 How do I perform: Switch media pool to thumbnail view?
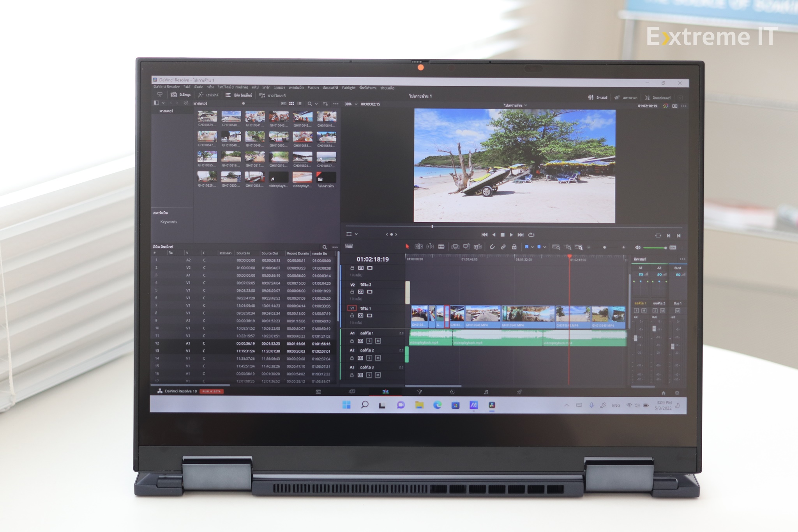[291, 104]
